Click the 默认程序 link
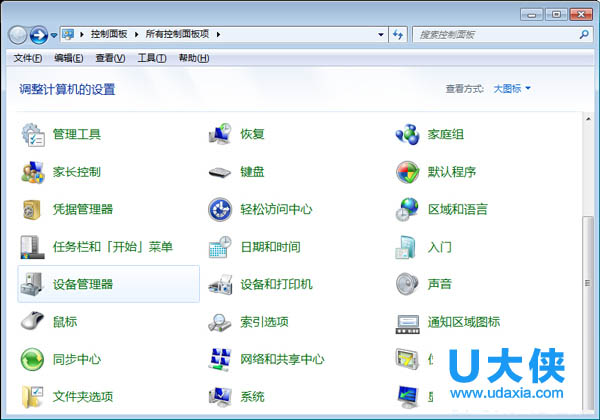The height and width of the screenshot is (420, 600). pyautogui.click(x=451, y=172)
